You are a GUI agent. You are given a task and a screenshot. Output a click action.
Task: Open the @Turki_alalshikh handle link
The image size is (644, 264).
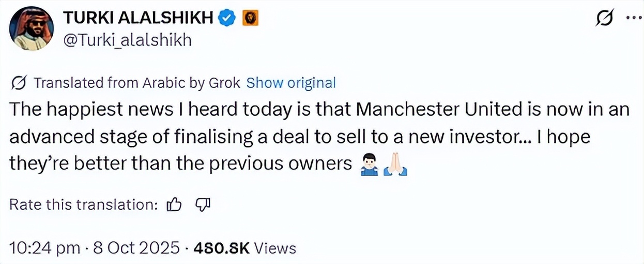click(x=127, y=39)
